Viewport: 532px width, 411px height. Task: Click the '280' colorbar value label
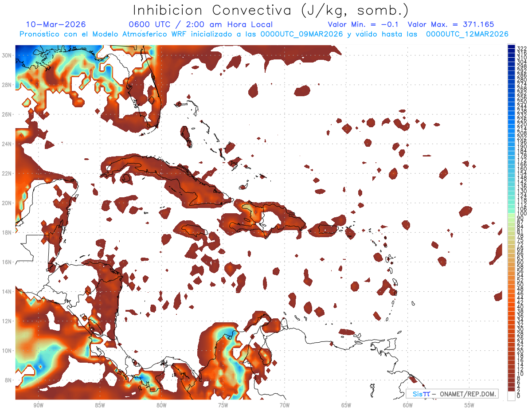pos(522,79)
